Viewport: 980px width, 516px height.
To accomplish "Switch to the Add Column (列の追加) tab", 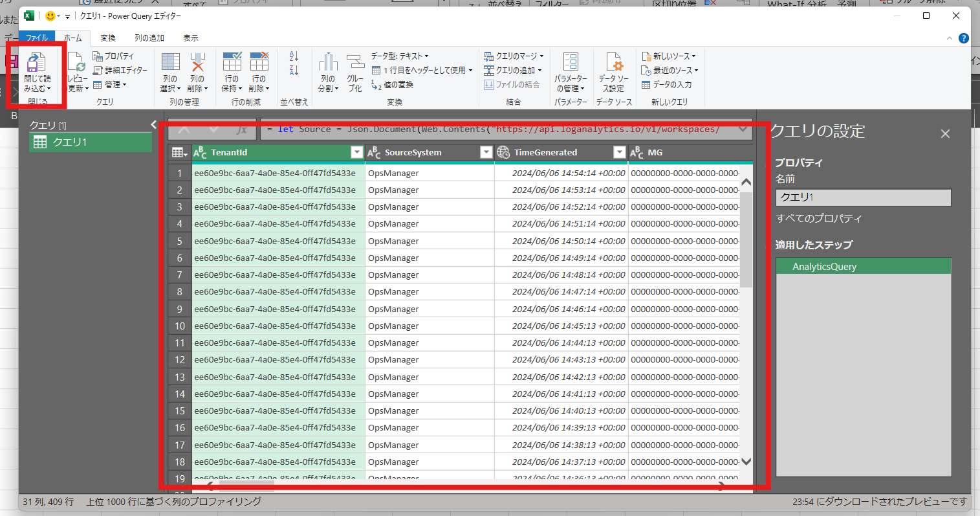I will (x=149, y=38).
